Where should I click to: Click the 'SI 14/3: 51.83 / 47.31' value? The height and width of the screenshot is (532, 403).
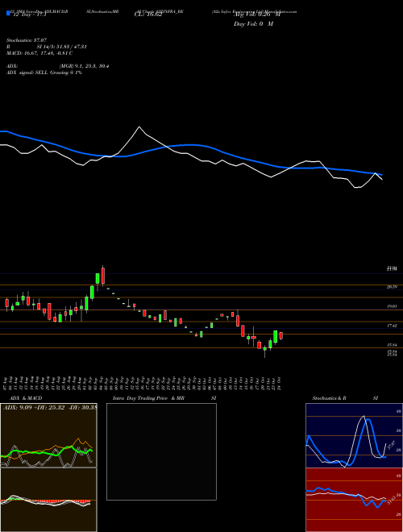tap(62, 47)
